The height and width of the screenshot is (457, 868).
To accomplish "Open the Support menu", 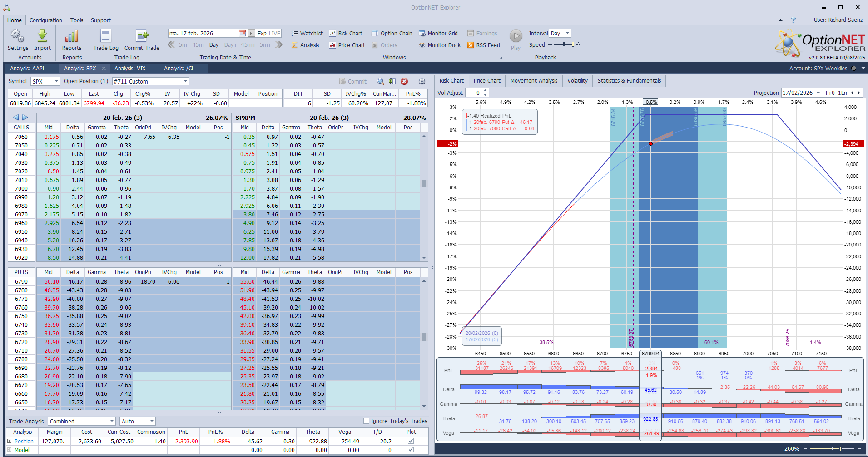I will click(x=101, y=20).
